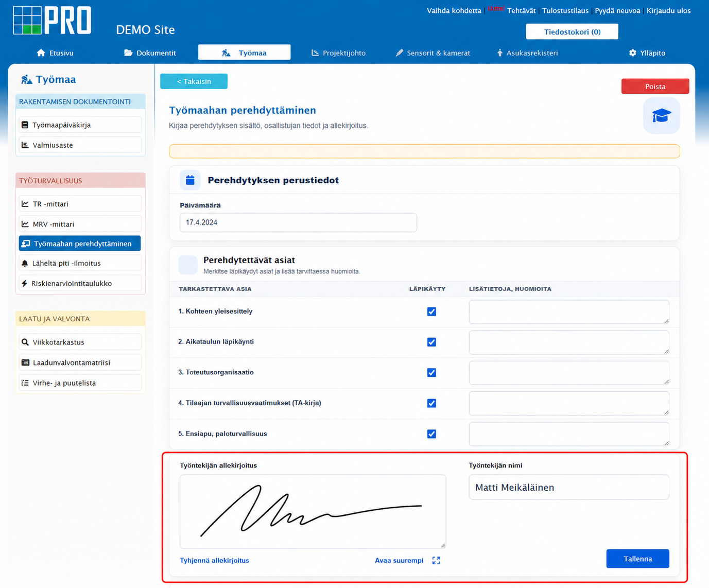Click the Takaisin back button
Image resolution: width=709 pixels, height=588 pixels.
pos(194,81)
